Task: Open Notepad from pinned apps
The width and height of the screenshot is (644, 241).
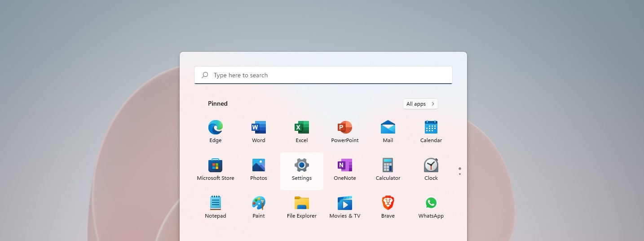Action: pos(216,203)
